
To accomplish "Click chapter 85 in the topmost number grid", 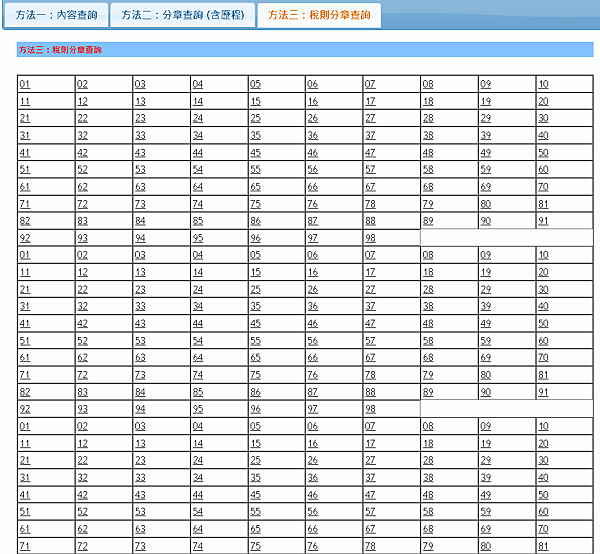I will (x=197, y=221).
